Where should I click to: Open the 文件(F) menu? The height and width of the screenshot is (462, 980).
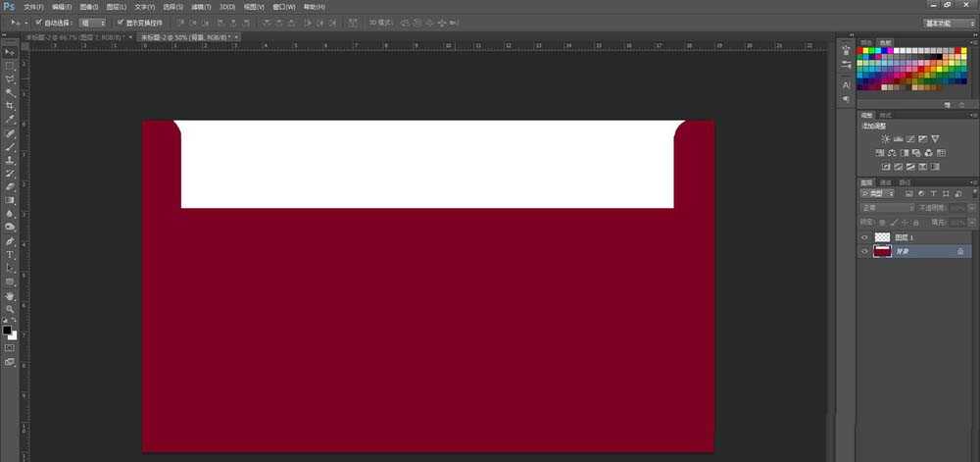click(x=34, y=7)
